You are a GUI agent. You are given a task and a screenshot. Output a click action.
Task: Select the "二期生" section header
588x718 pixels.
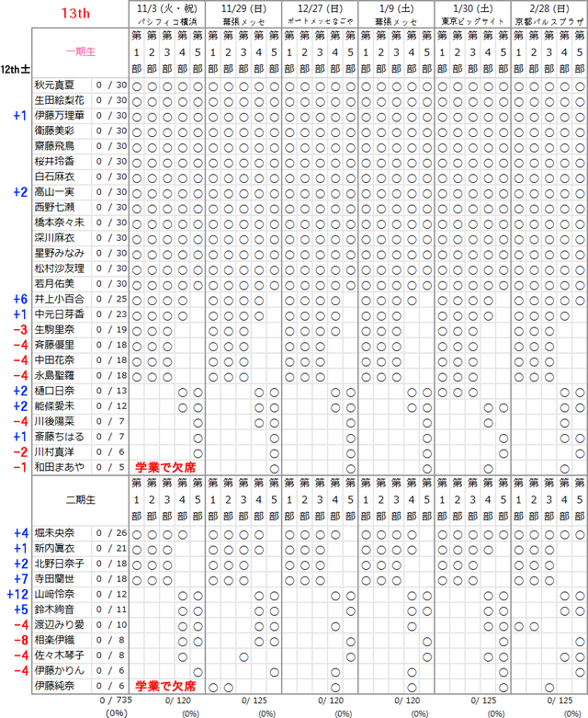tap(81, 499)
